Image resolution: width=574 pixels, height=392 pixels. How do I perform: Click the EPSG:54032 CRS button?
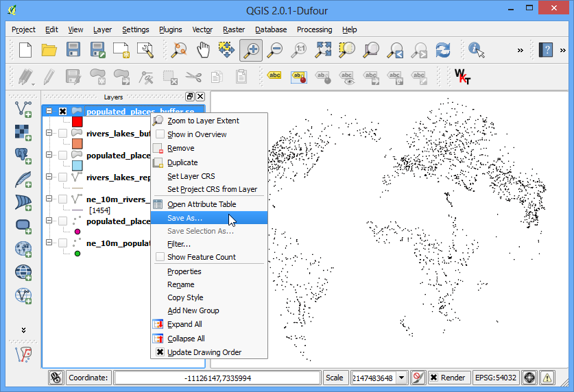click(495, 378)
